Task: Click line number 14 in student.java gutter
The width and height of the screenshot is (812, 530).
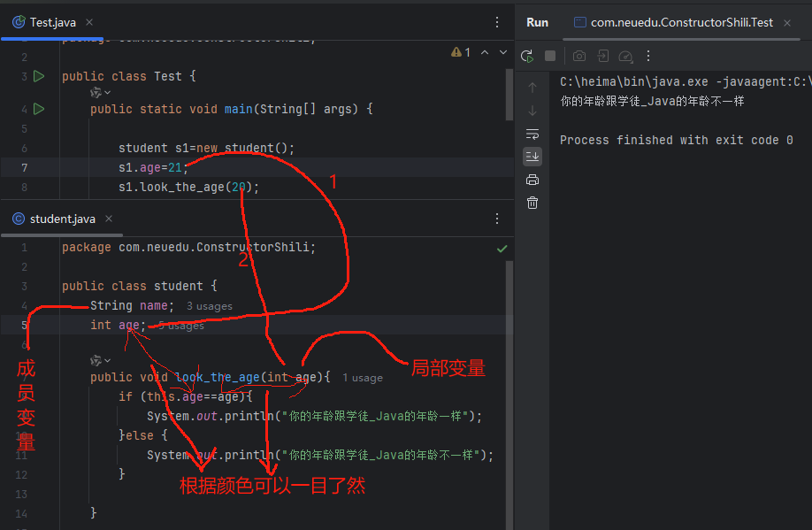Action: point(21,513)
